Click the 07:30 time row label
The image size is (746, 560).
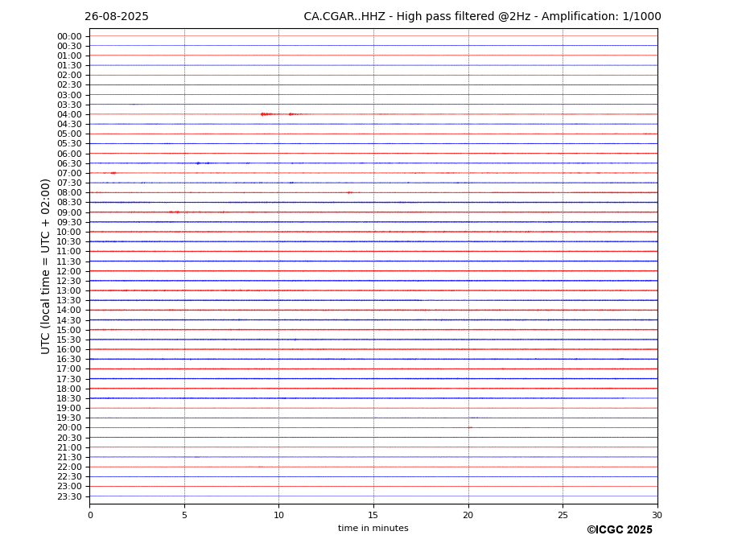pyautogui.click(x=69, y=183)
